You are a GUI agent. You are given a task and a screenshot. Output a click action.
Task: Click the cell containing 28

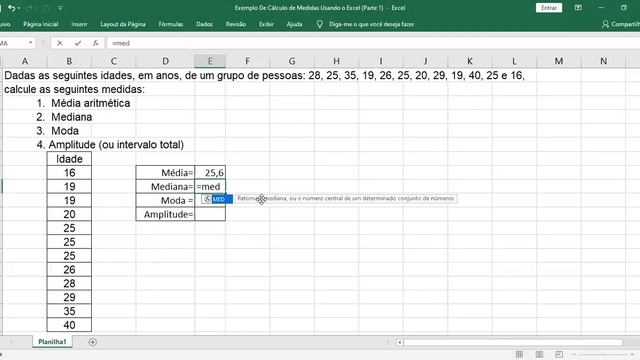[x=69, y=283]
